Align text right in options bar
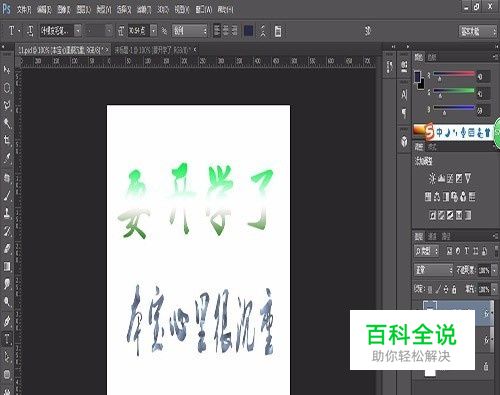This screenshot has width=500, height=395. [234, 31]
